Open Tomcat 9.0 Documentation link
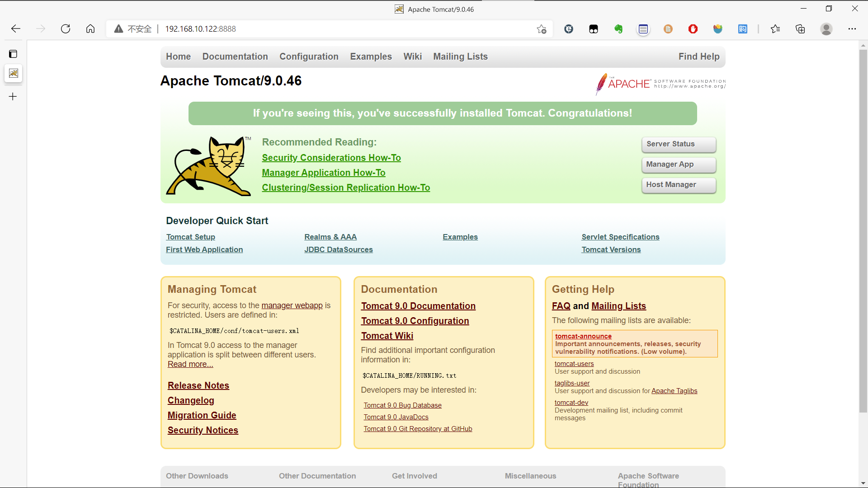Screen dimensions: 868x488 [x=418, y=306]
